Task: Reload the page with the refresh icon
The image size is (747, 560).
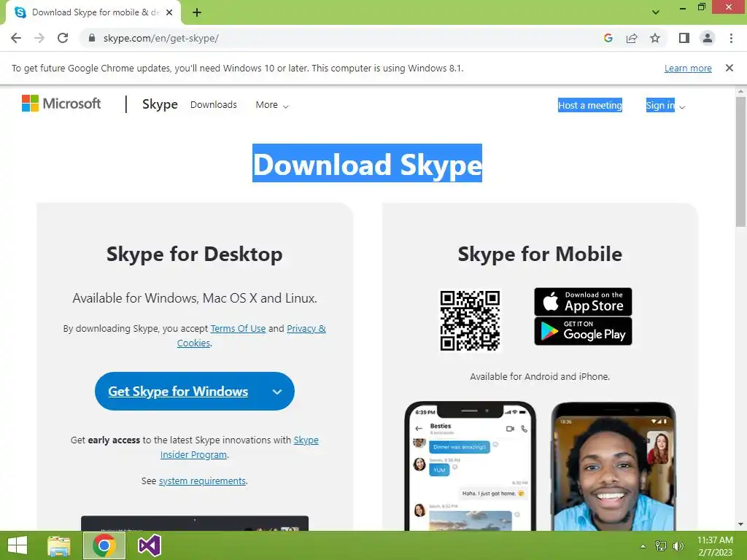Action: 63,38
